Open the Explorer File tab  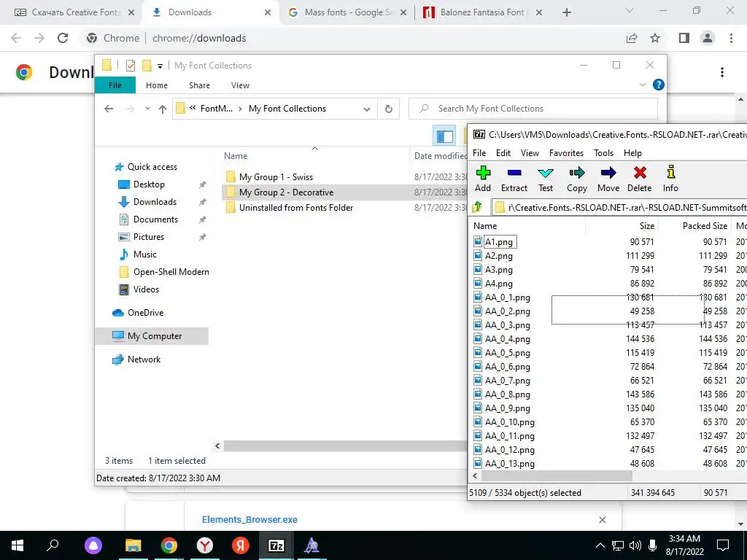[x=115, y=85]
